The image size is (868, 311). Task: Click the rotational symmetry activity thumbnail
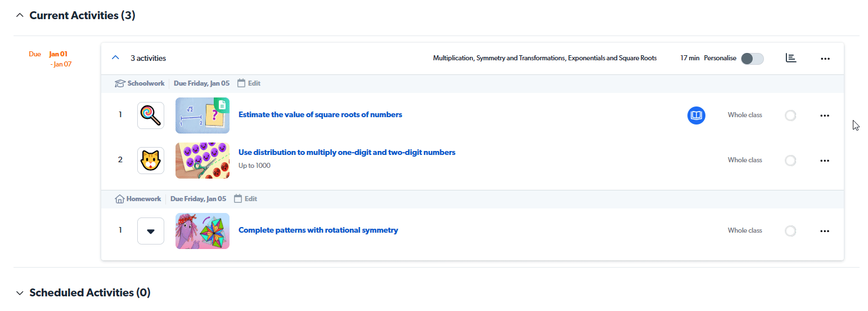pyautogui.click(x=203, y=231)
